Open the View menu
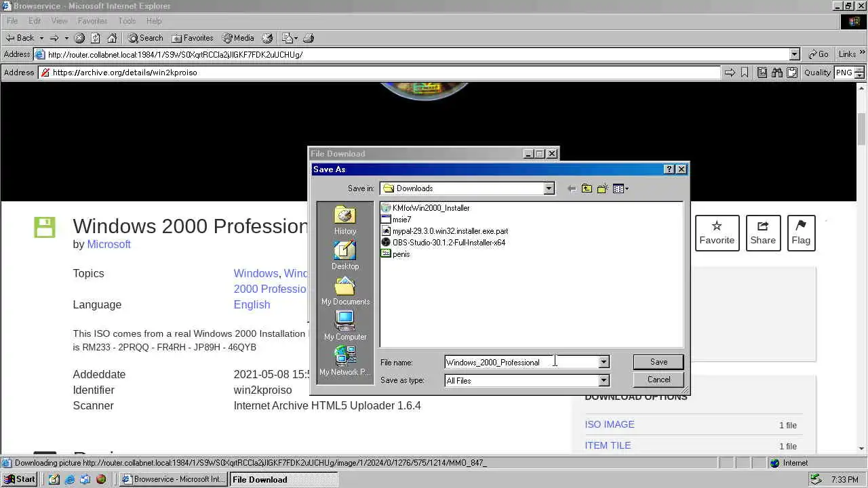The image size is (868, 488). pyautogui.click(x=59, y=21)
